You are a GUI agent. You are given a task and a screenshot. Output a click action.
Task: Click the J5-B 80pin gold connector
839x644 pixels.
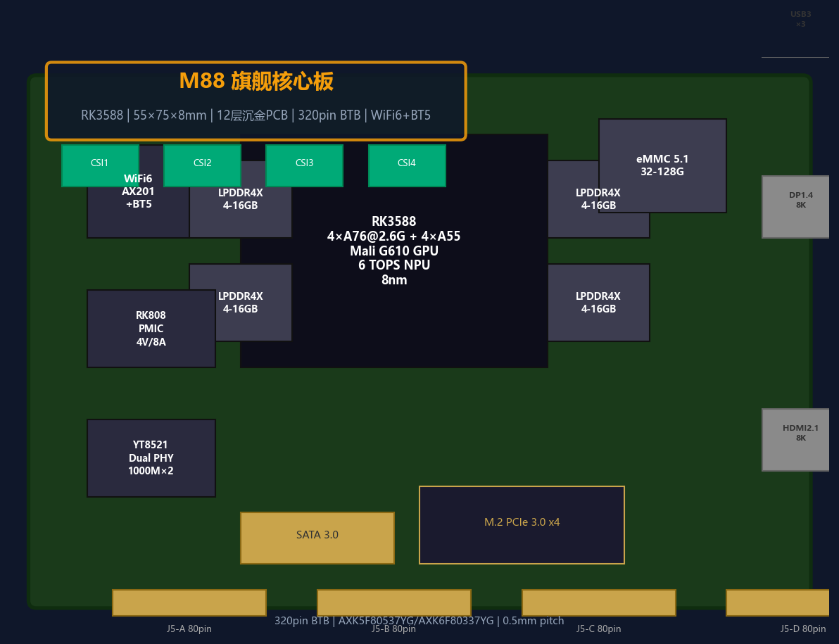(394, 602)
